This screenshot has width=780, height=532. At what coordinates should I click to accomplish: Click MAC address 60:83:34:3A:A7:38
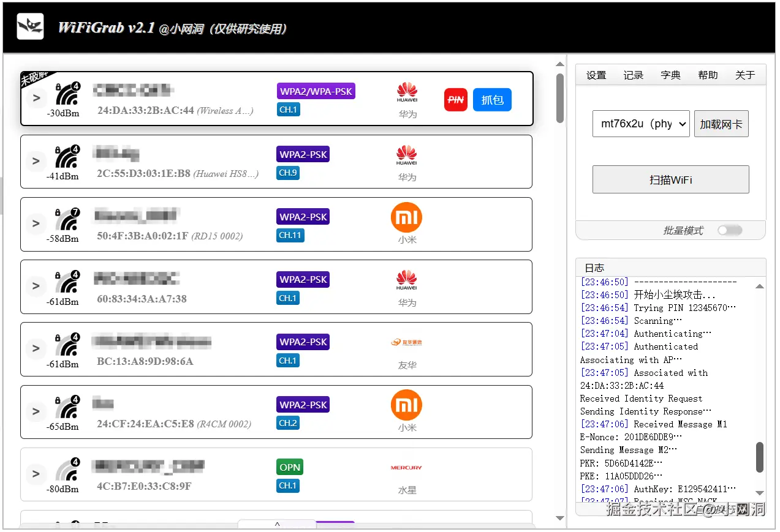pos(142,299)
